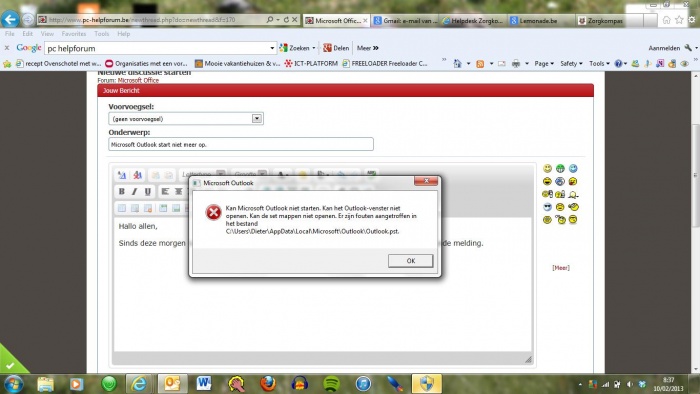Open the Edit menu
This screenshot has width=700, height=394.
(27, 33)
